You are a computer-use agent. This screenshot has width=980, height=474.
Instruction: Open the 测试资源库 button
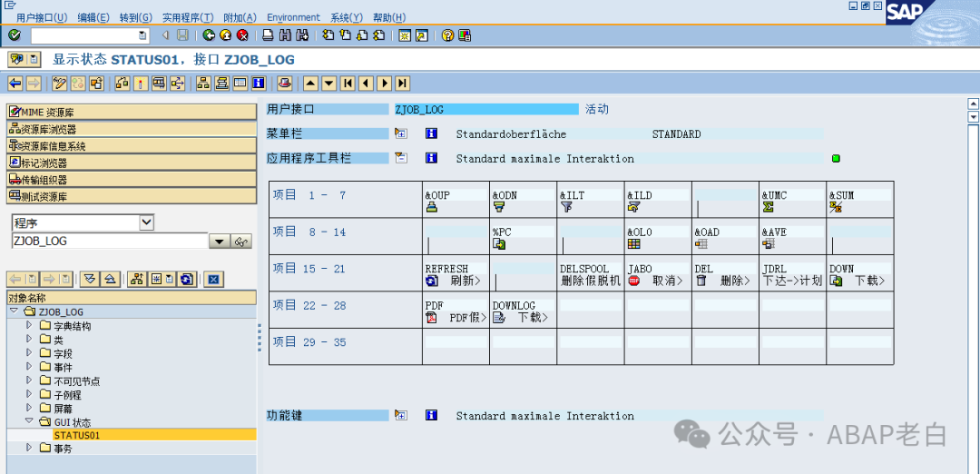tap(132, 196)
